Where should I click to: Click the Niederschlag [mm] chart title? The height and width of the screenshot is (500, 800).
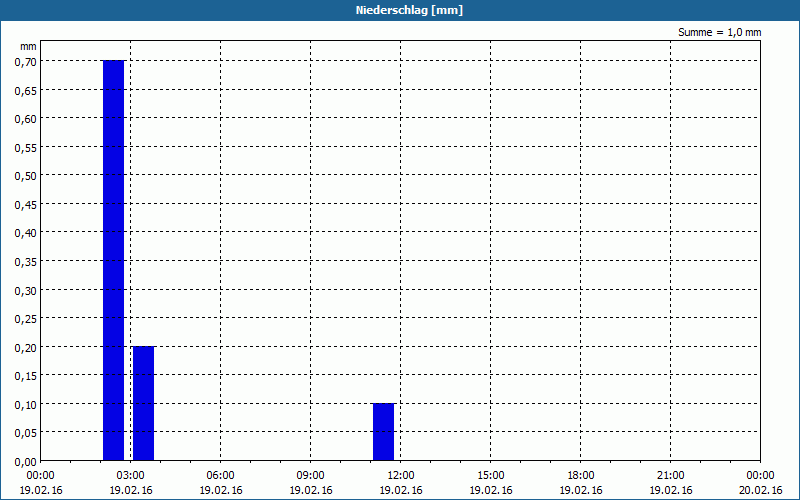click(x=409, y=10)
